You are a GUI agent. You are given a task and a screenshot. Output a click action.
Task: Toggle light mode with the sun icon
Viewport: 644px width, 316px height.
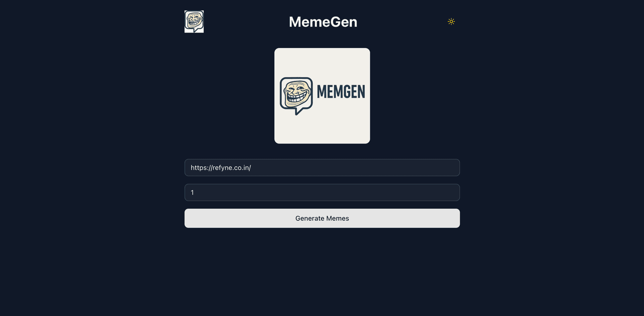tap(451, 21)
